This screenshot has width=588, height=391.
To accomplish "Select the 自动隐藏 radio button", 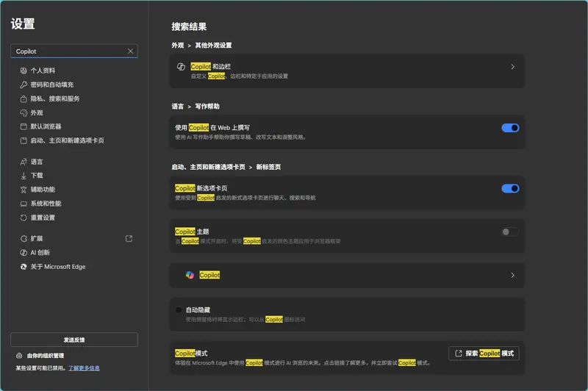I will pyautogui.click(x=179, y=309).
